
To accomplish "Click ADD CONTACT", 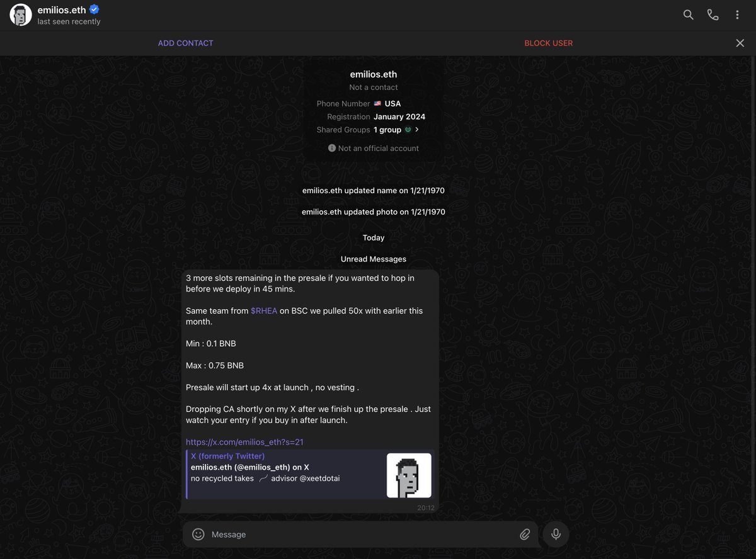I will tap(185, 43).
